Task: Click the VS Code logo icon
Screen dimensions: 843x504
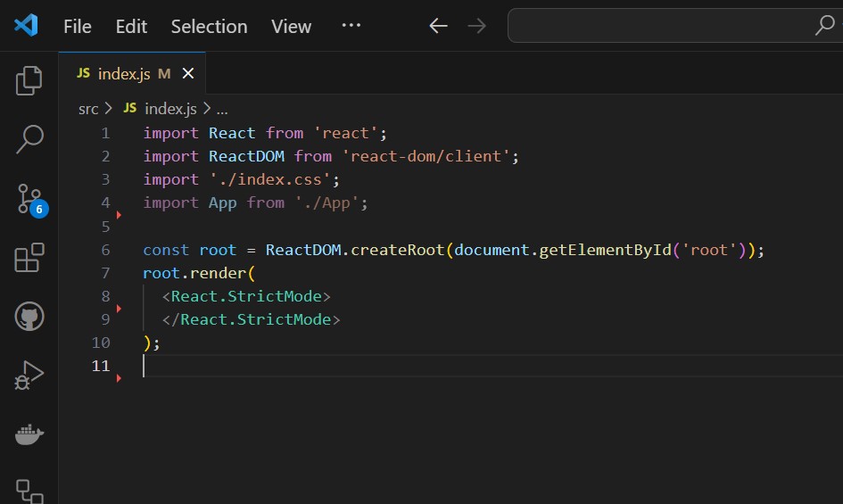Action: pos(26,26)
